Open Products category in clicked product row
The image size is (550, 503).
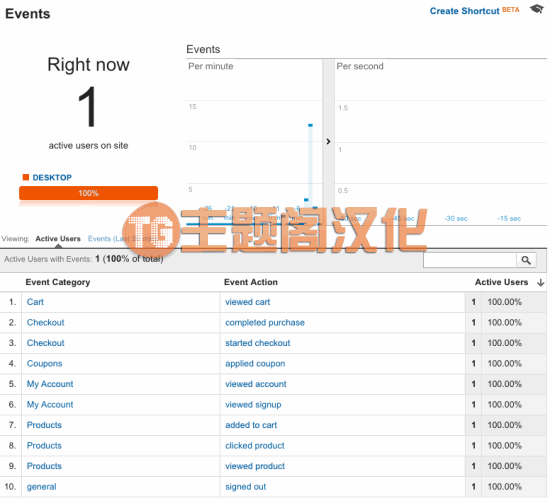[x=44, y=446]
